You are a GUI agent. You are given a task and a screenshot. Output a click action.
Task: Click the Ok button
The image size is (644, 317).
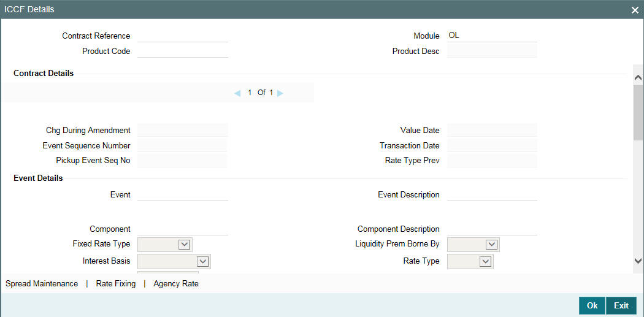pos(592,305)
